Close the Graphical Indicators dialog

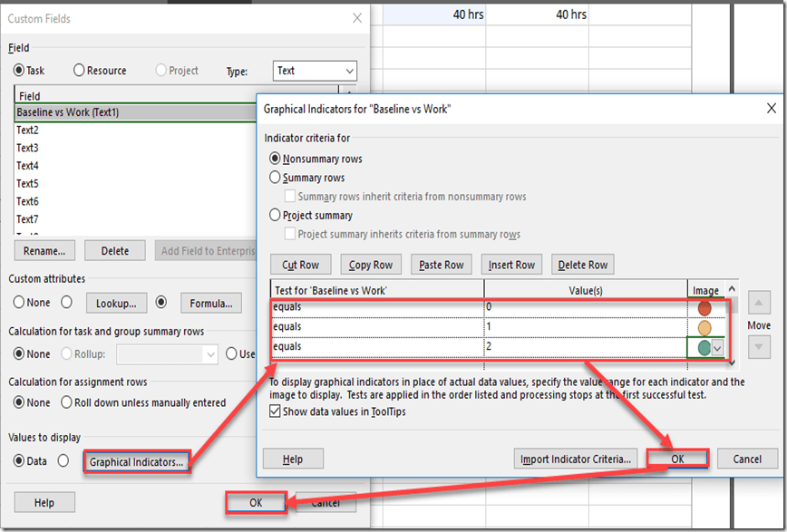tap(771, 109)
